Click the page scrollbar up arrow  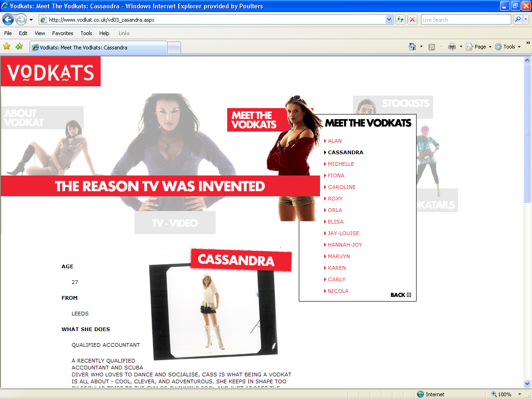pyautogui.click(x=527, y=60)
